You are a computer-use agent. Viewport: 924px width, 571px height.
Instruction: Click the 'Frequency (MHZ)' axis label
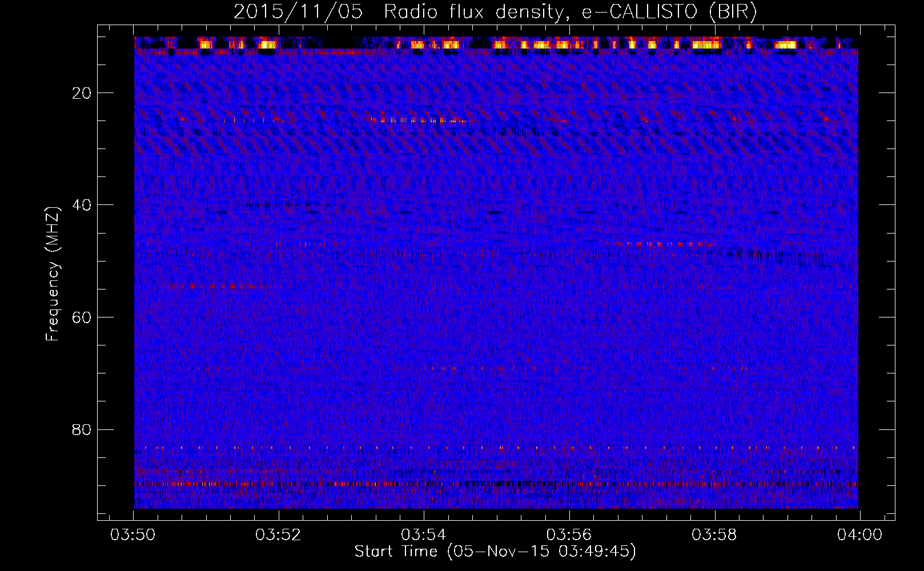[53, 274]
